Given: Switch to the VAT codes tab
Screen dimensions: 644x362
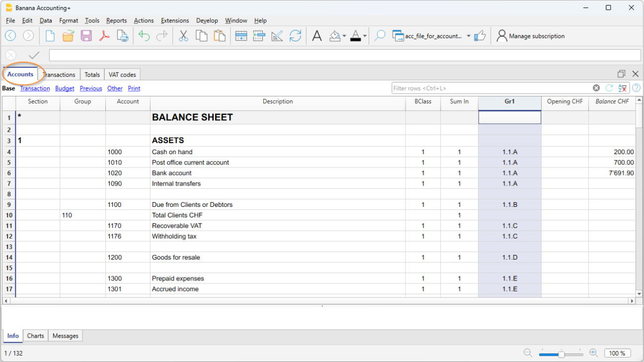Looking at the screenshot, I should click(x=122, y=75).
